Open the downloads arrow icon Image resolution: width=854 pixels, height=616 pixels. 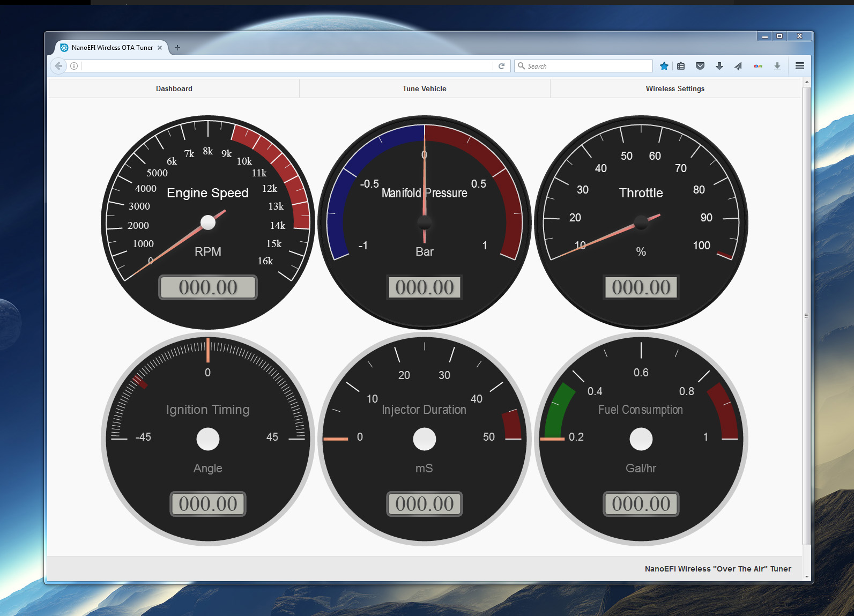719,66
